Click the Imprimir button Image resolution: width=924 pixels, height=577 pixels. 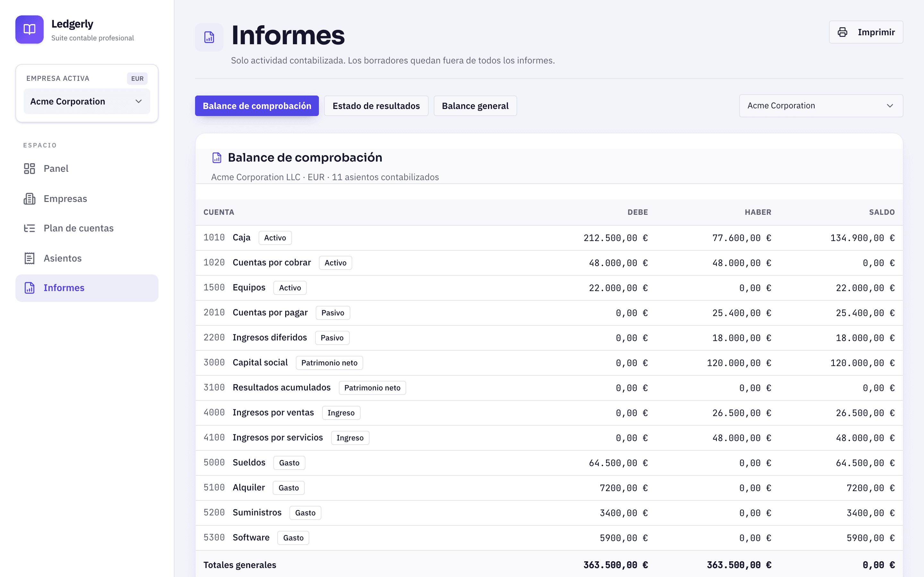(866, 32)
